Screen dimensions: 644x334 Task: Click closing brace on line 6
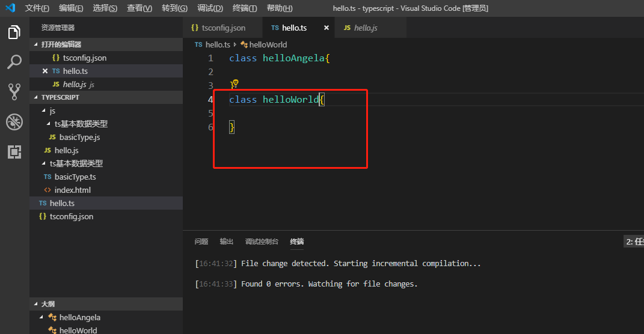(232, 127)
